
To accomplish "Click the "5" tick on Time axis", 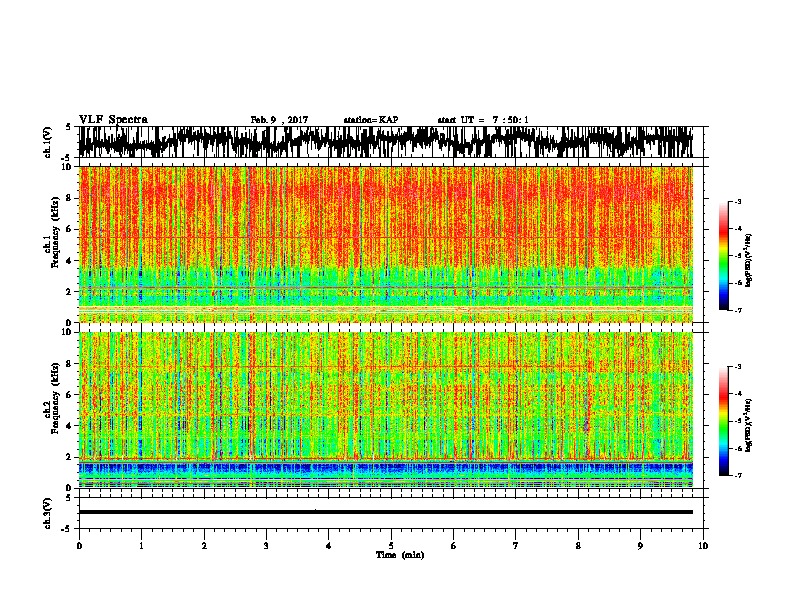I will click(391, 546).
